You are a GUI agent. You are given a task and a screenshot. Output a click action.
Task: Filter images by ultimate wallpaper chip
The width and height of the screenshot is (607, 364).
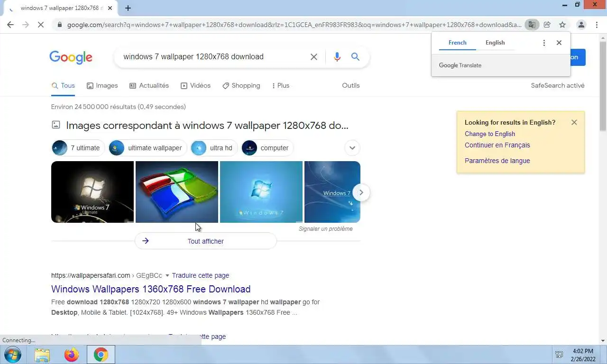pyautogui.click(x=147, y=148)
